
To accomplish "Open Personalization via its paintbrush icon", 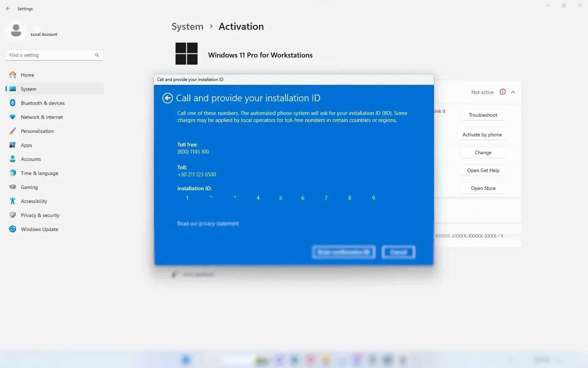I will [13, 131].
